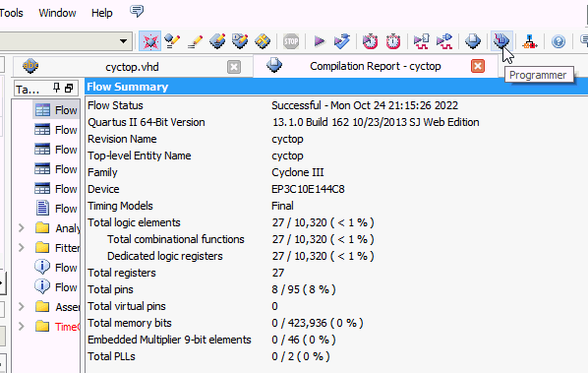
Task: Open the Programmer tool
Action: [x=501, y=41]
